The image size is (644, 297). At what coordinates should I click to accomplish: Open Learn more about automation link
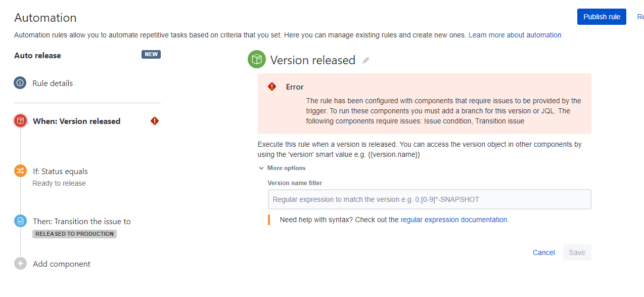[515, 35]
